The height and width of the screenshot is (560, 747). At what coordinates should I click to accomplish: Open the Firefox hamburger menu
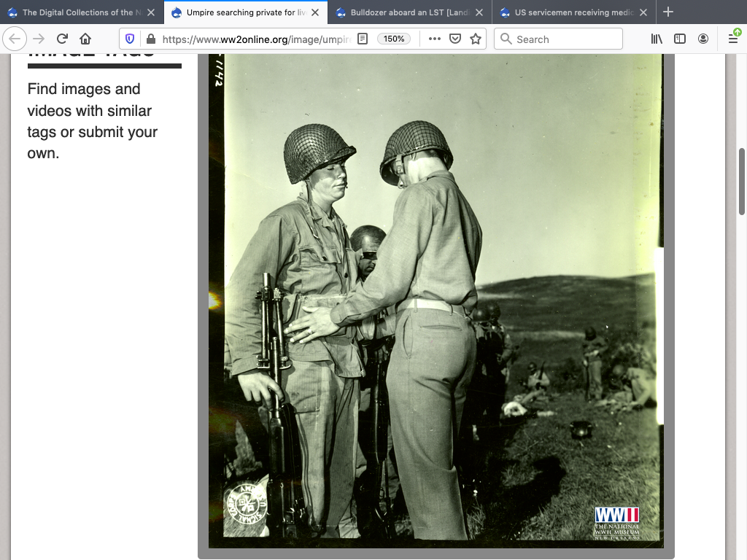[733, 39]
